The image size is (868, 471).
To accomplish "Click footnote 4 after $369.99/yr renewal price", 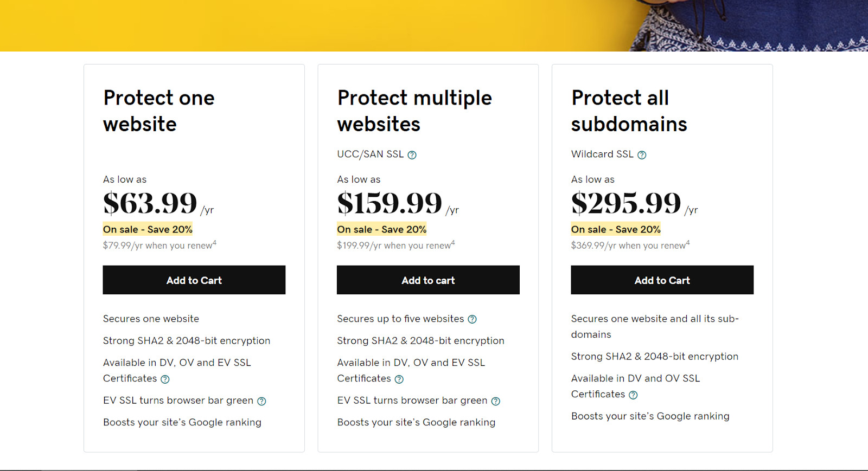I will pyautogui.click(x=688, y=243).
